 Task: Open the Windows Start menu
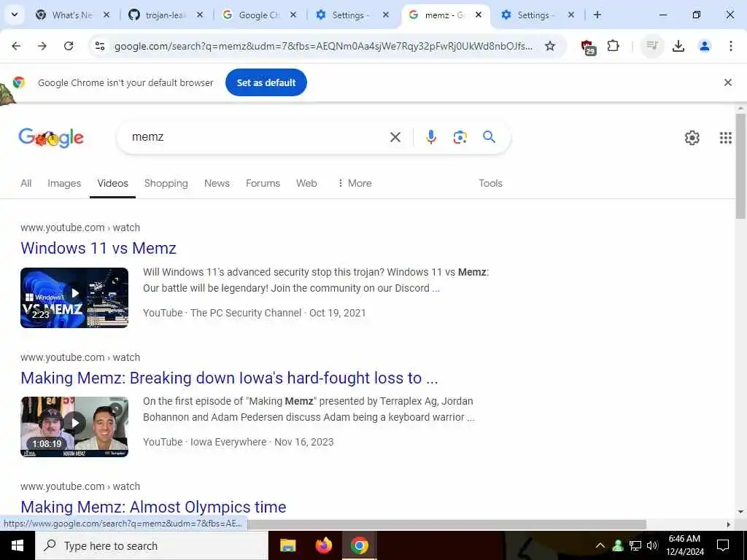pyautogui.click(x=18, y=545)
